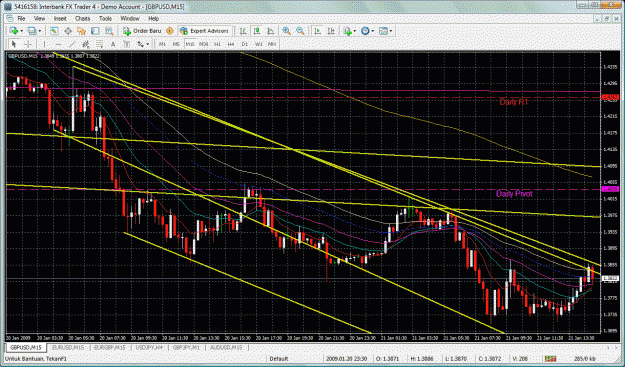Expand the Templates dropdown arrow
Image resolution: width=625 pixels, height=367 pixels.
tap(391, 31)
